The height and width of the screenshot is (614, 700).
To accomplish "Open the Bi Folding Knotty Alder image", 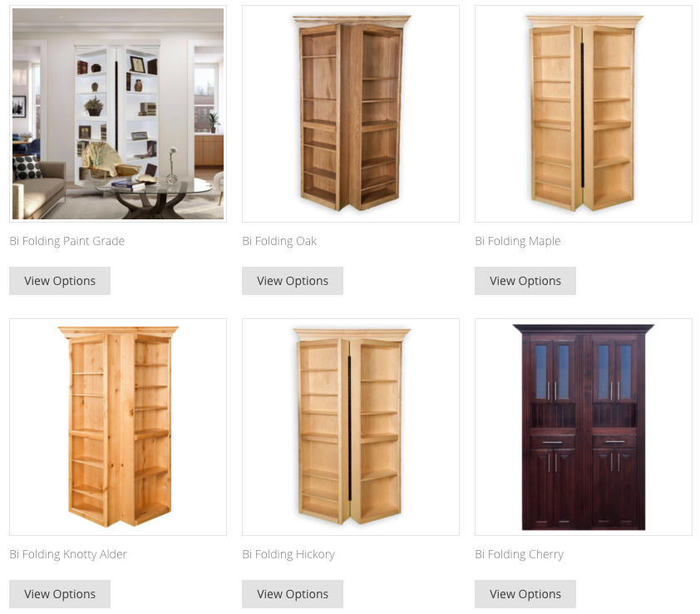I will point(118,427).
